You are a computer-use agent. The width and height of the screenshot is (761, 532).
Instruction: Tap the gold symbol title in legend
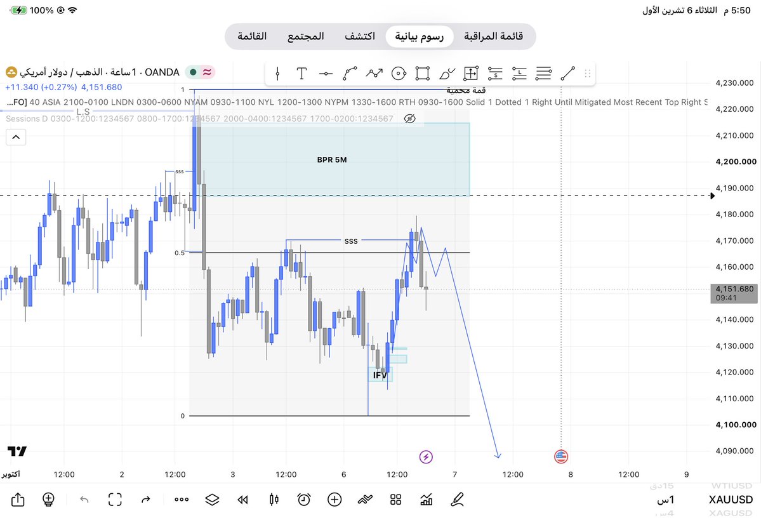point(100,72)
